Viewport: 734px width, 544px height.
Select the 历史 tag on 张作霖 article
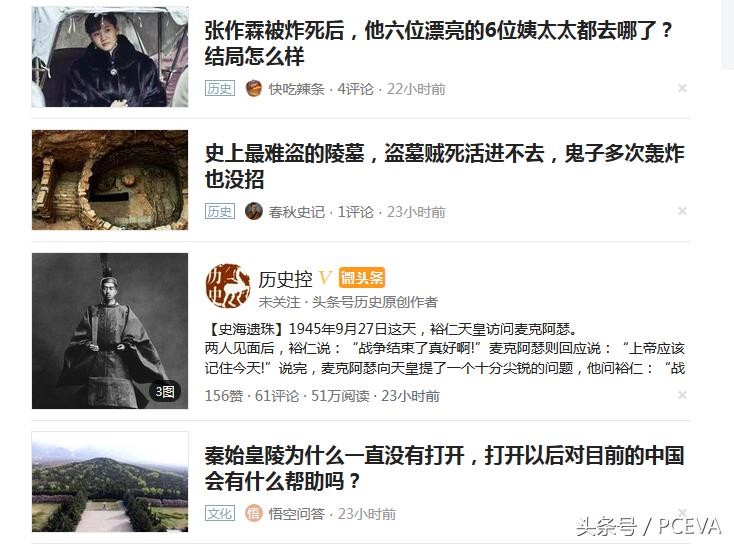220,88
